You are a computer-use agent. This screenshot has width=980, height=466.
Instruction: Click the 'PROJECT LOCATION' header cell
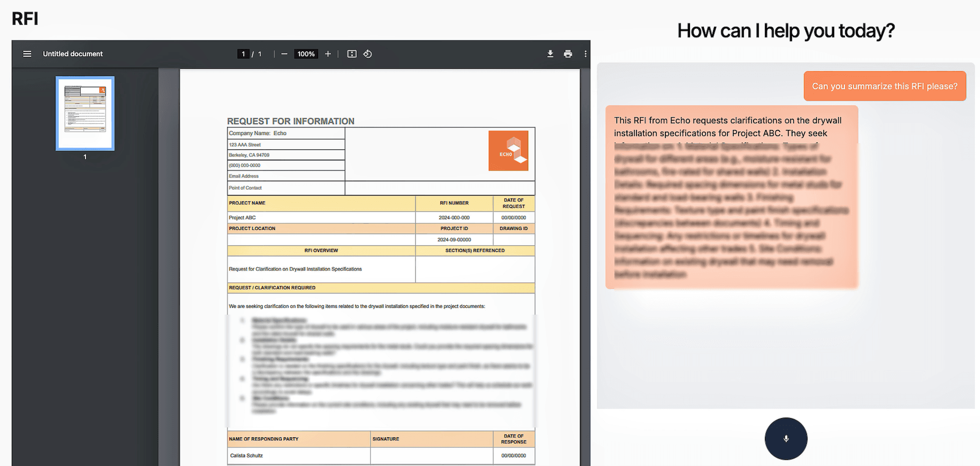coord(321,228)
